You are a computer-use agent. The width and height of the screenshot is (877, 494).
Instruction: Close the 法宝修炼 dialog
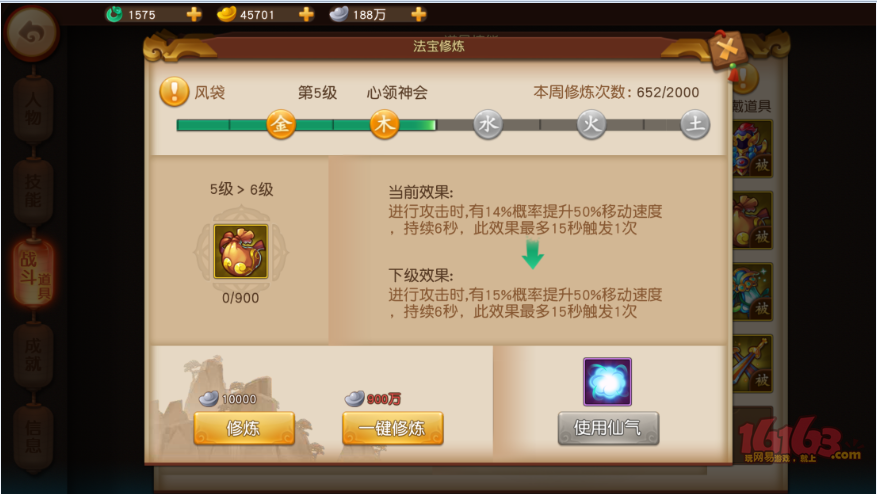(728, 50)
